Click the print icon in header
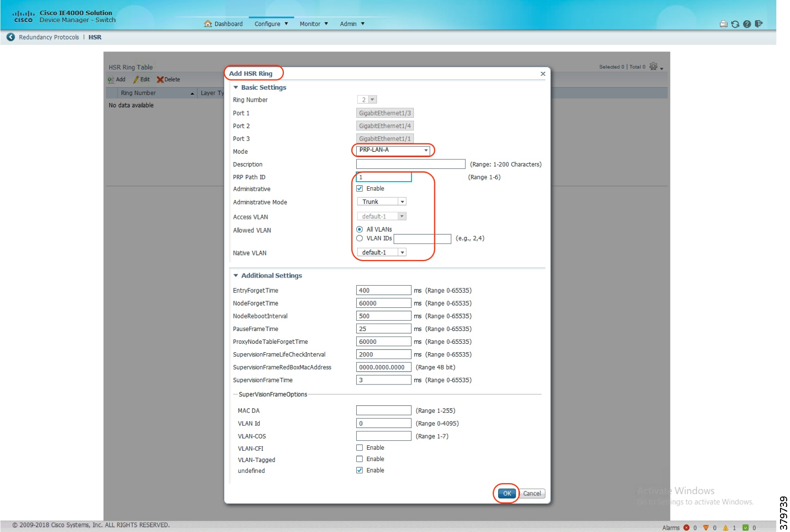Image resolution: width=790 pixels, height=532 pixels. click(723, 24)
